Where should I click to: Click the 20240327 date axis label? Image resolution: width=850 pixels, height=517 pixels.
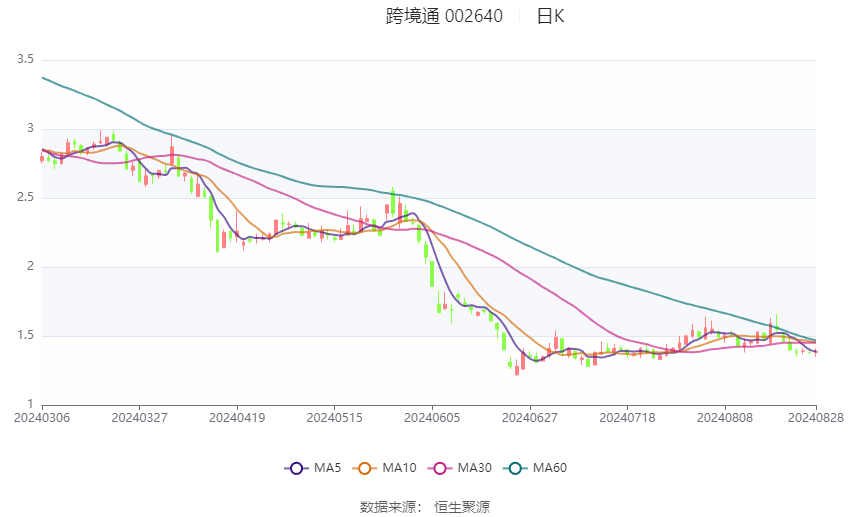tap(139, 418)
